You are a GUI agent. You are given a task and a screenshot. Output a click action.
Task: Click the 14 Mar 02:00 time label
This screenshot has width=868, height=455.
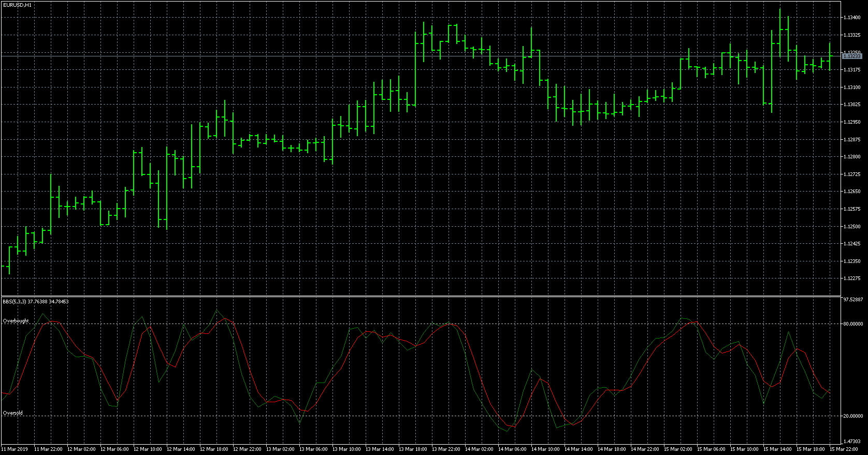tap(479, 449)
